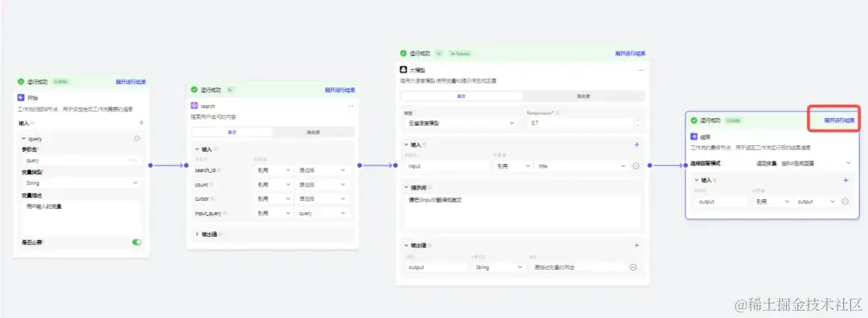Open the LLM node three-dot menu
The image size is (868, 318).
[641, 70]
